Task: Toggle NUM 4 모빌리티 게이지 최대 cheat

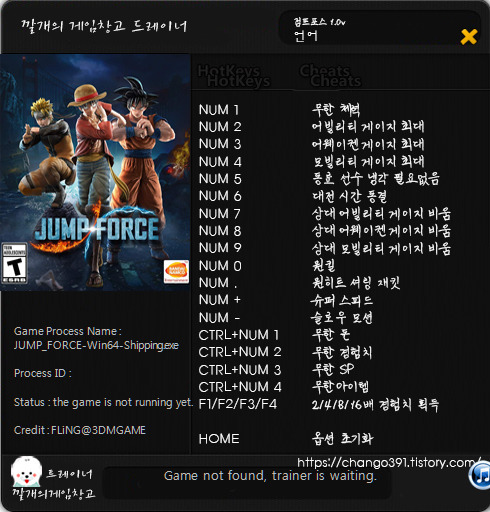Action: tap(369, 162)
